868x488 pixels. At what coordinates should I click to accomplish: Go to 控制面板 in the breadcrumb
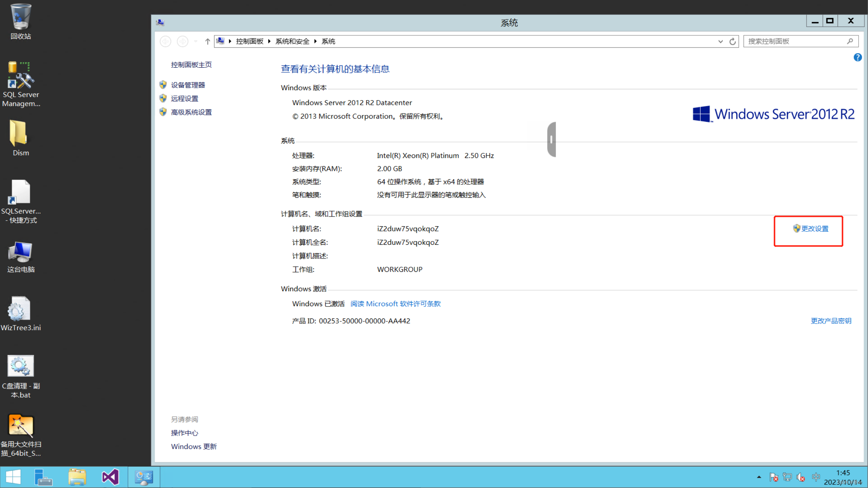[x=250, y=42]
